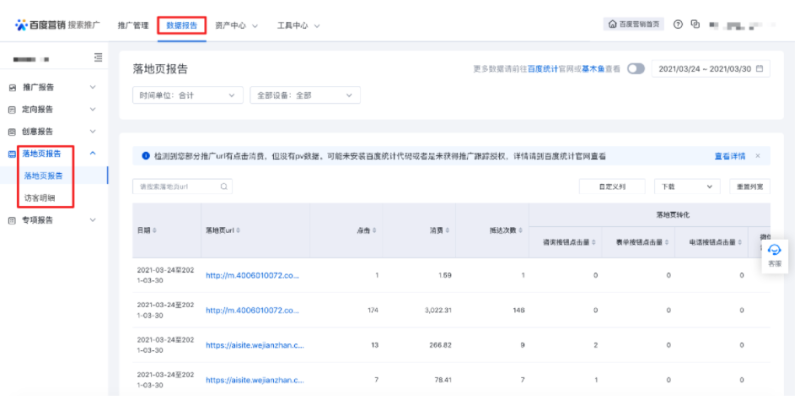Viewport: 800px width, 400px height.
Task: Switch to 数据报告 tab
Action: click(x=182, y=26)
